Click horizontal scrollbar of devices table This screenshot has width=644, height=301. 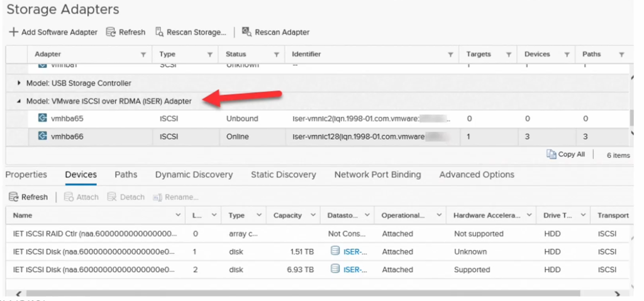coord(303,293)
